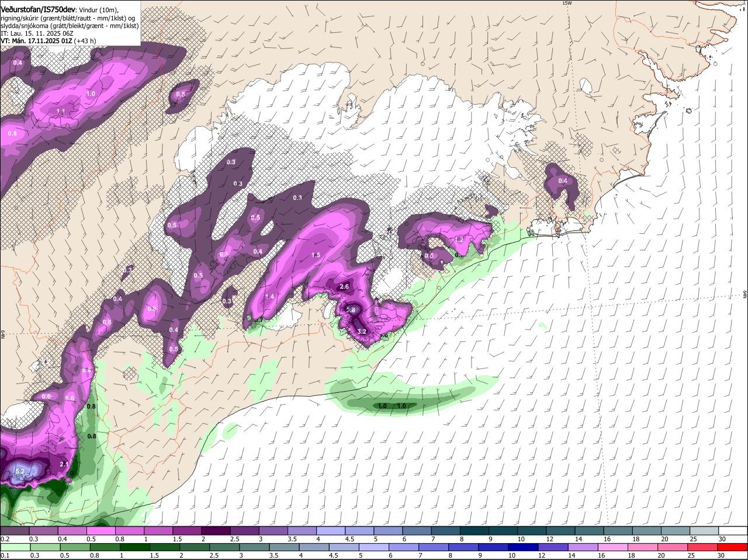Click the 1.4 snowfall value on the map

click(269, 297)
